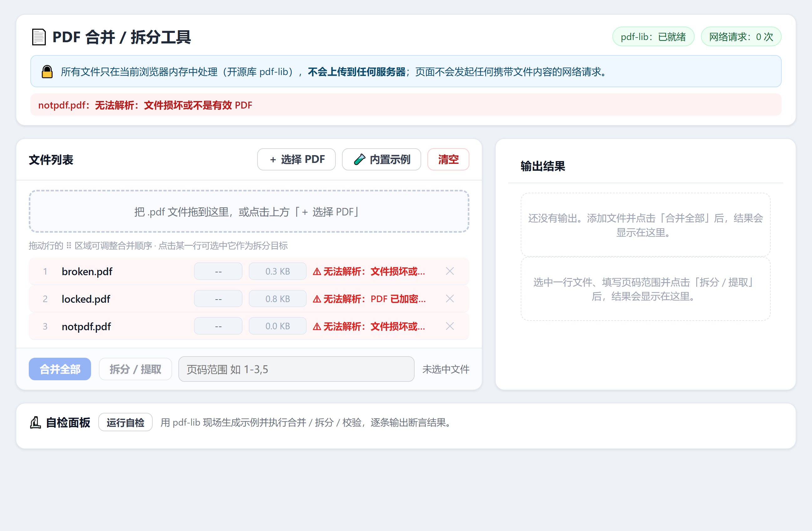The height and width of the screenshot is (531, 812).
Task: Click the 0.8 KB size cell
Action: click(x=277, y=299)
